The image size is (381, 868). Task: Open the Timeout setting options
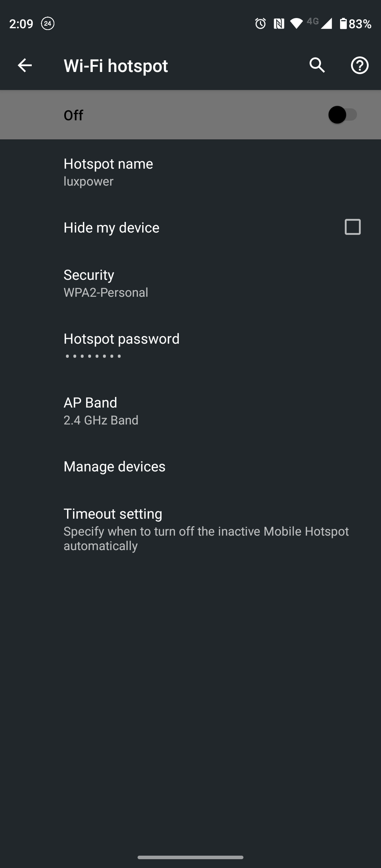pyautogui.click(x=190, y=529)
